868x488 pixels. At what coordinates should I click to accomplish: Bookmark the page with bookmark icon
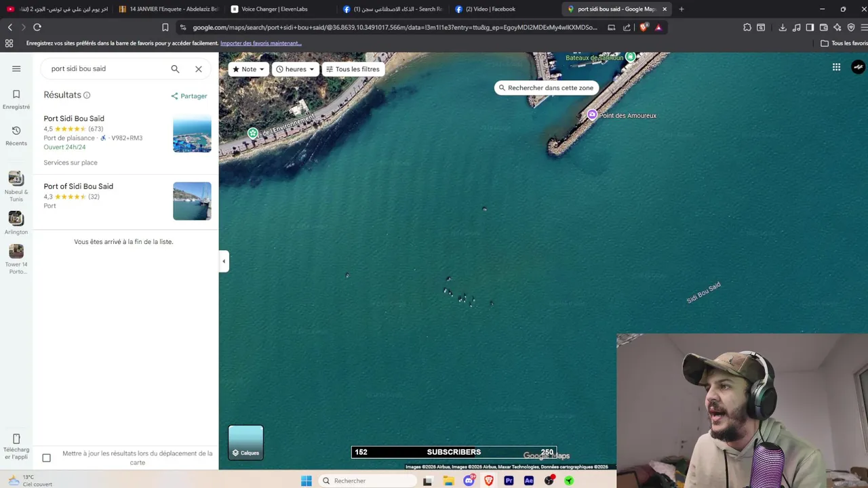click(165, 27)
